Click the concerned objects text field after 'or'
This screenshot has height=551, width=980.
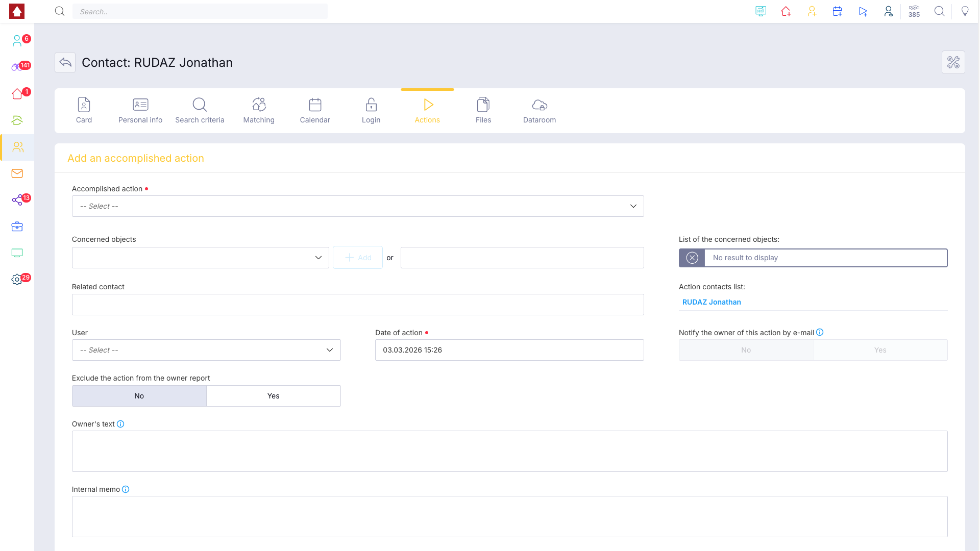click(522, 258)
